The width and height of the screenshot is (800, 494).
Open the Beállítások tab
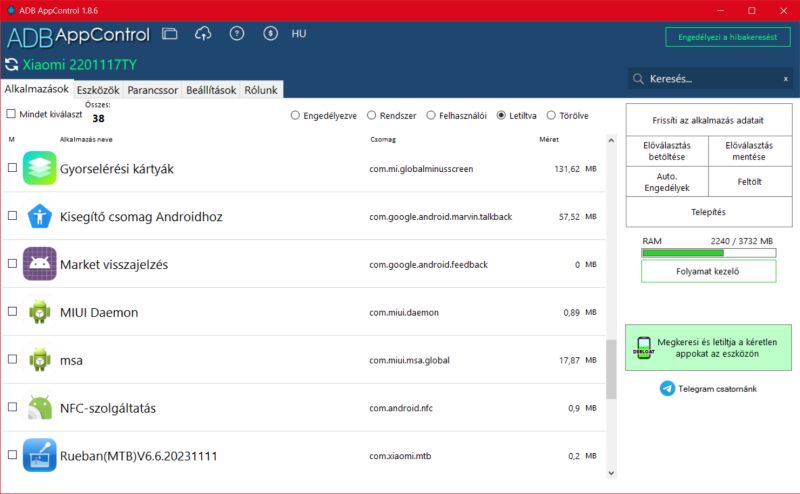tap(211, 90)
